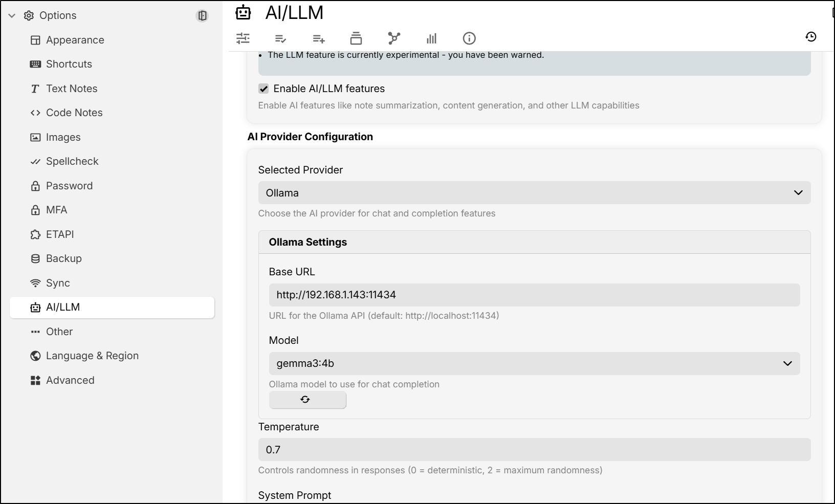
Task: Click the robot icon in the AI/LLM sidebar row
Action: [35, 308]
